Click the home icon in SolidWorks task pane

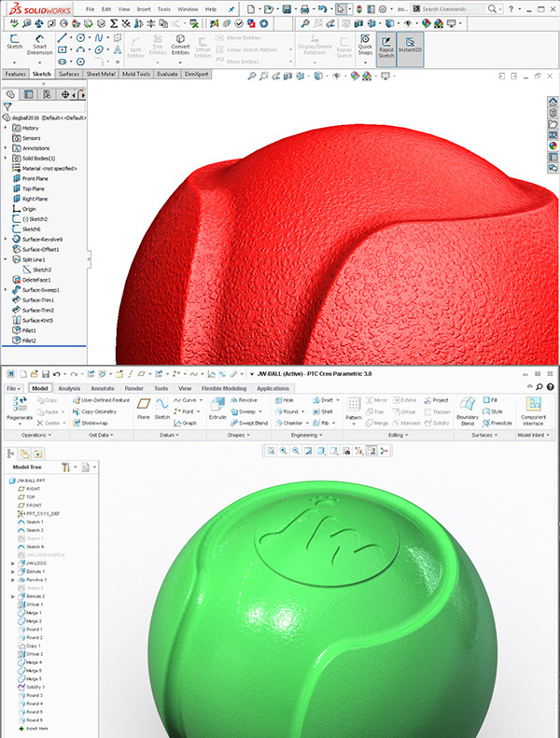click(553, 101)
